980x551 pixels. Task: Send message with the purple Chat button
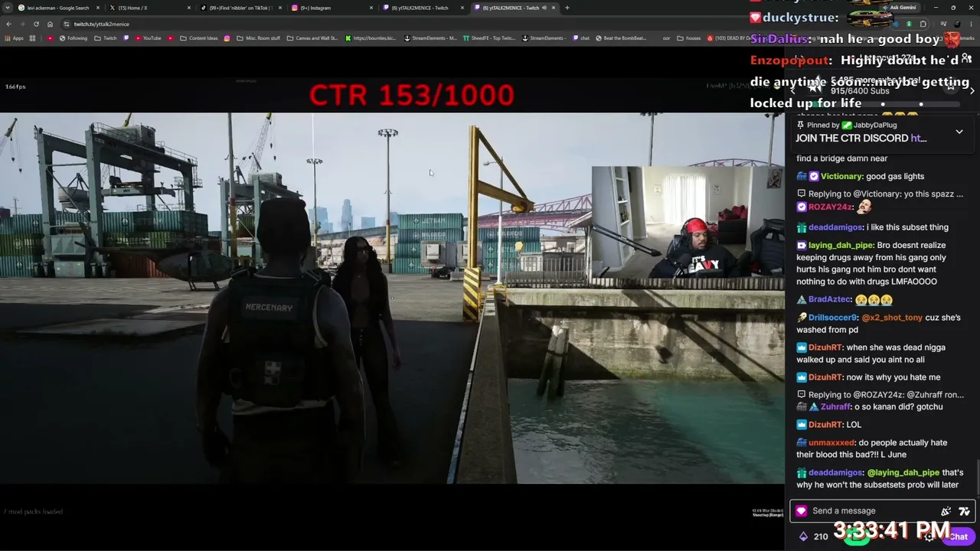coord(959,536)
